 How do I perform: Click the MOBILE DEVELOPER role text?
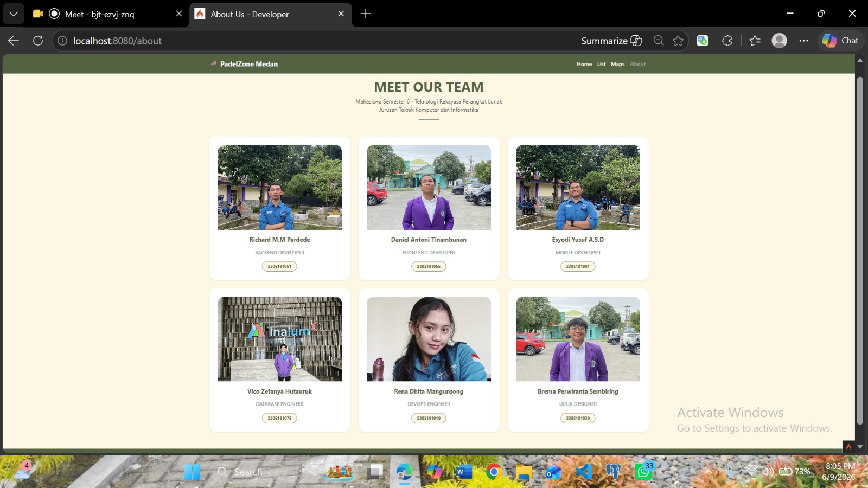point(578,253)
